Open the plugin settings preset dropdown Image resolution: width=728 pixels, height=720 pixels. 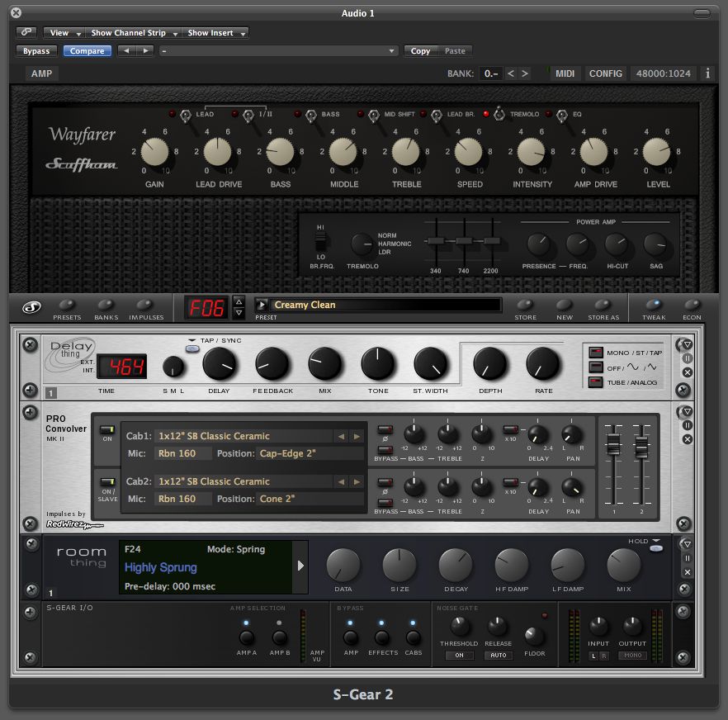coord(279,50)
